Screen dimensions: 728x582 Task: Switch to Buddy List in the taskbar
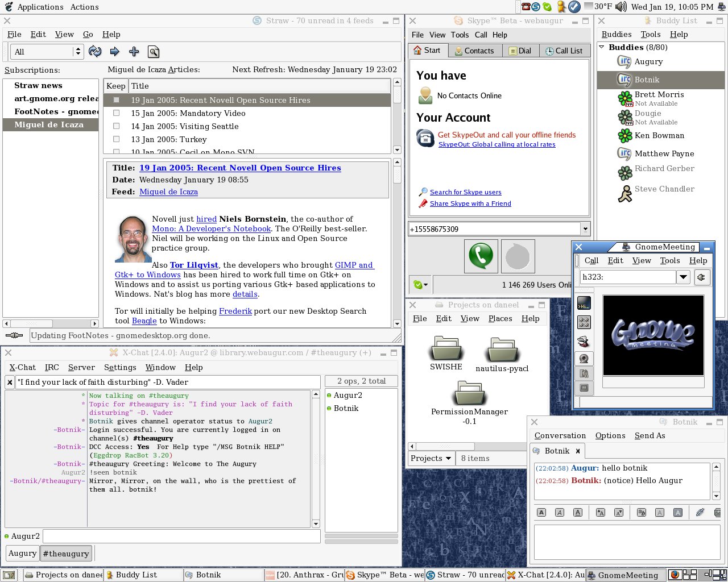pyautogui.click(x=143, y=575)
